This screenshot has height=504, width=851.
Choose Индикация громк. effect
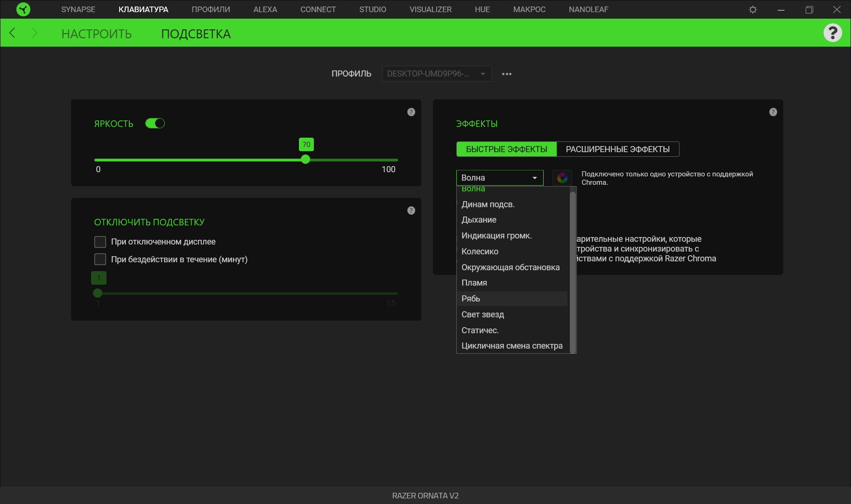[512, 236]
